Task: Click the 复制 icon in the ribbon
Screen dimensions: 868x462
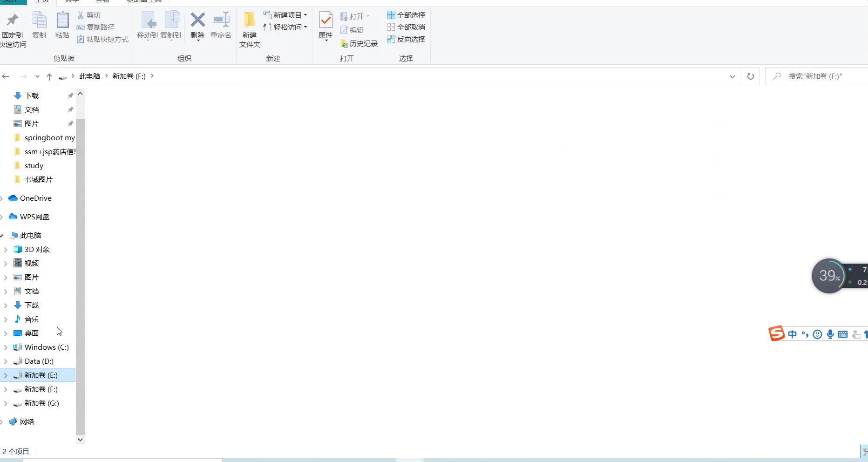Action: tap(39, 20)
